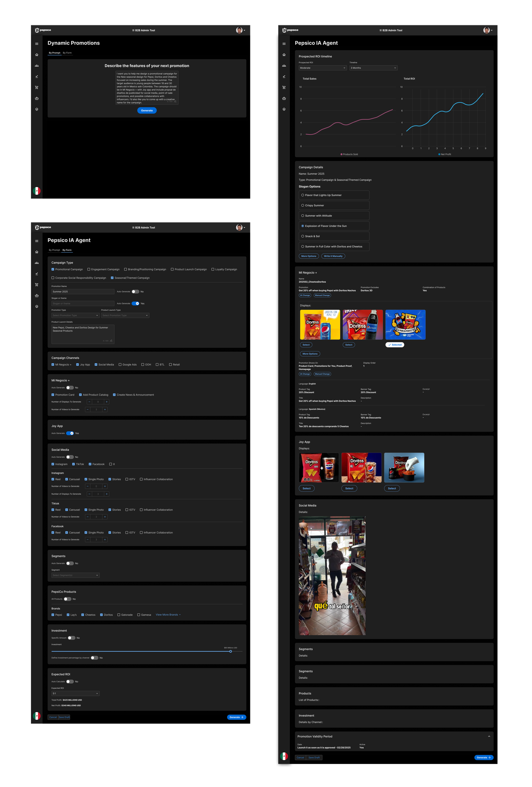The image size is (532, 787).
Task: Open layers icon in ROI timeline screen sidebar
Action: [x=284, y=109]
